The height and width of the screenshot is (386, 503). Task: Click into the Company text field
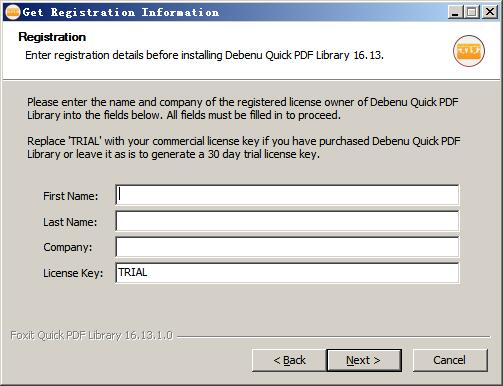point(287,247)
